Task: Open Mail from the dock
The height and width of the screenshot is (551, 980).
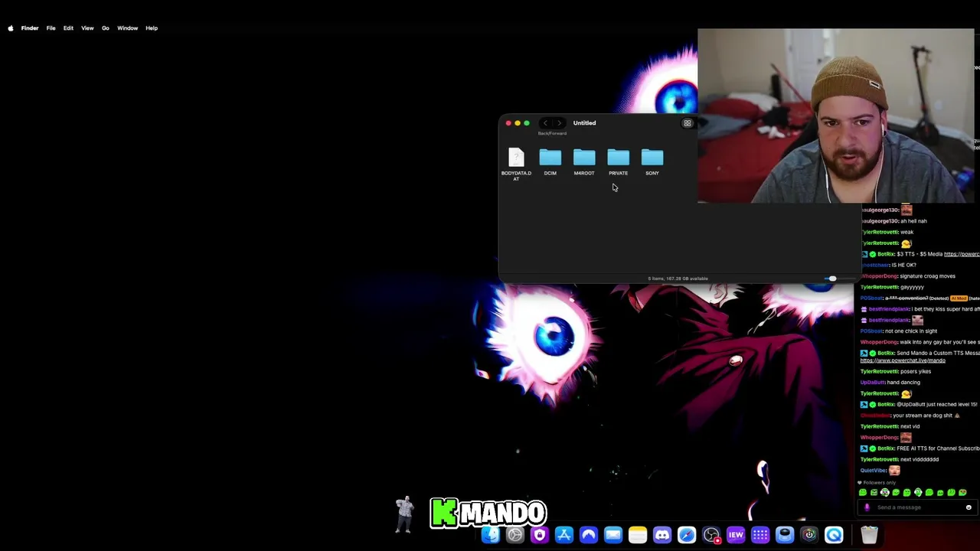Action: coord(613,535)
